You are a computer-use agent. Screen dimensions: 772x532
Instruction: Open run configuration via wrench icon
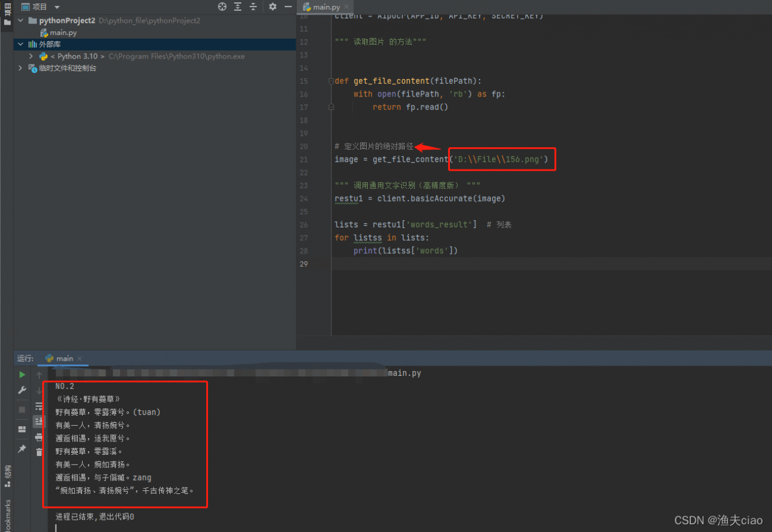[x=22, y=390]
